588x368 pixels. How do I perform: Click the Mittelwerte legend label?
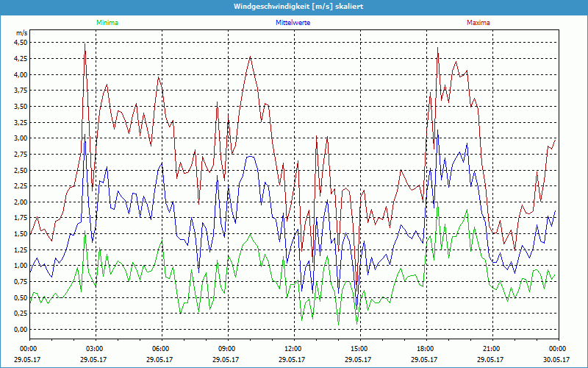[x=293, y=23]
